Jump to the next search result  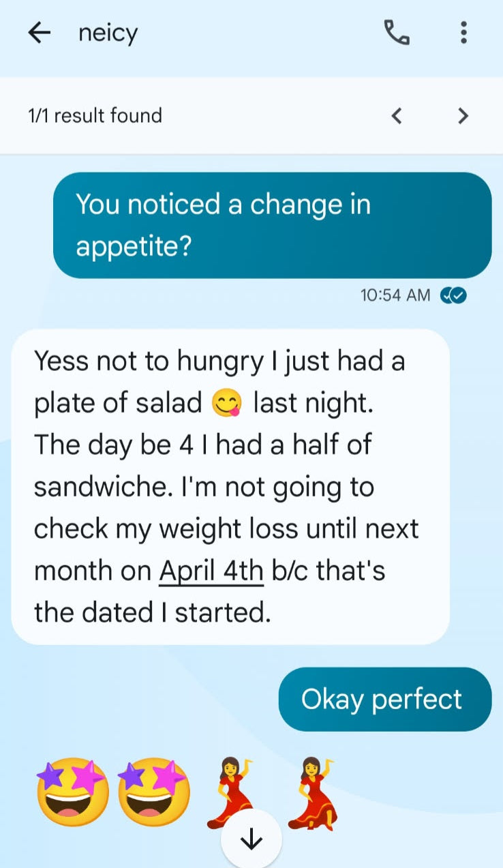pos(463,116)
